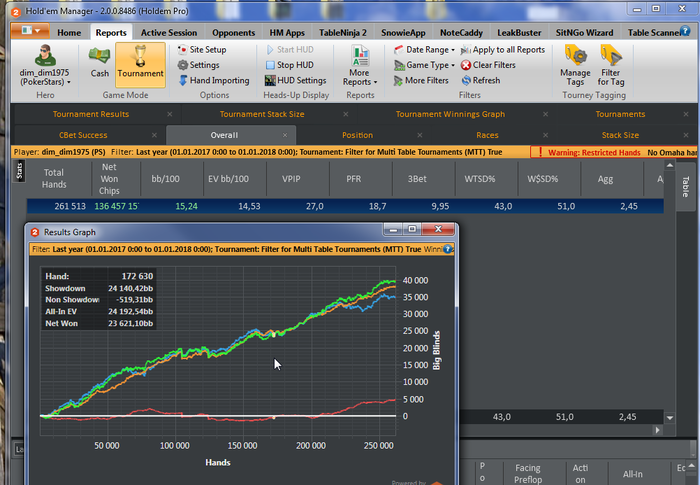Close the Tournament Stack Size tab
Screen dimensions: 700x485
coord(346,114)
